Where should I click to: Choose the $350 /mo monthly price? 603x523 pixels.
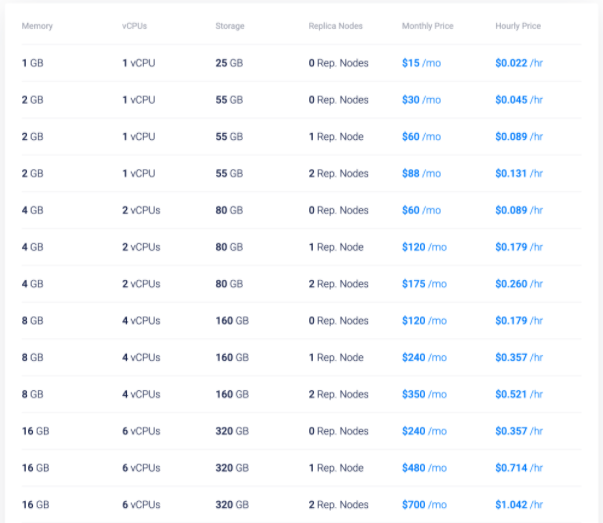pos(424,394)
